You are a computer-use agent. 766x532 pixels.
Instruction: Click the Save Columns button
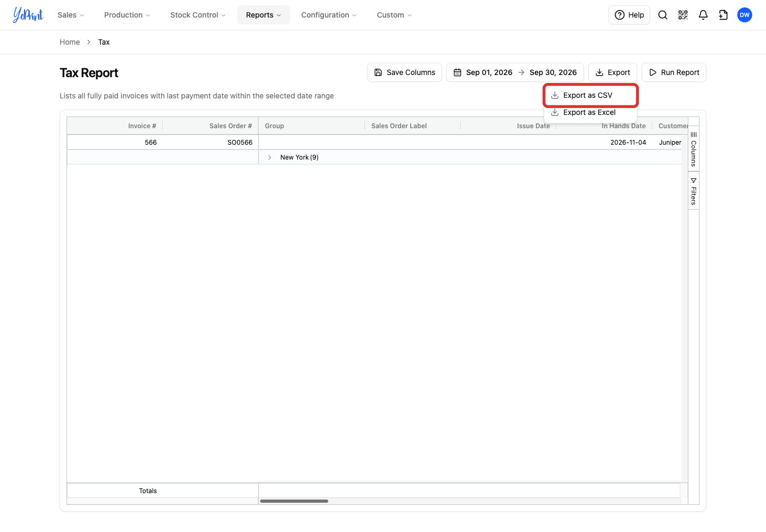click(404, 72)
